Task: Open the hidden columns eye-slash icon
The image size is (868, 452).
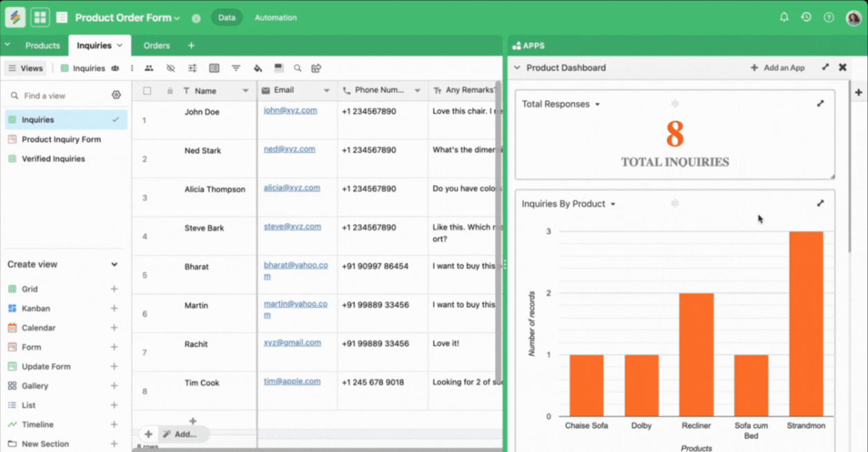Action: point(171,68)
